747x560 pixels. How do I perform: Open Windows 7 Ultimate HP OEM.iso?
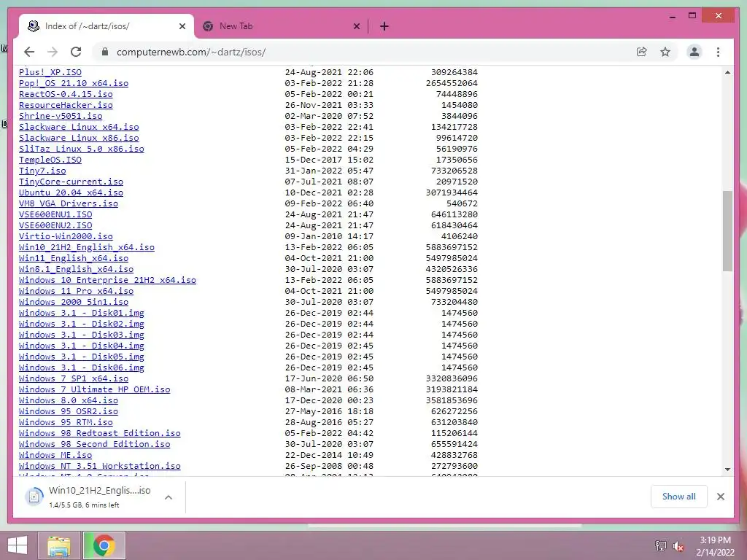[94, 390]
